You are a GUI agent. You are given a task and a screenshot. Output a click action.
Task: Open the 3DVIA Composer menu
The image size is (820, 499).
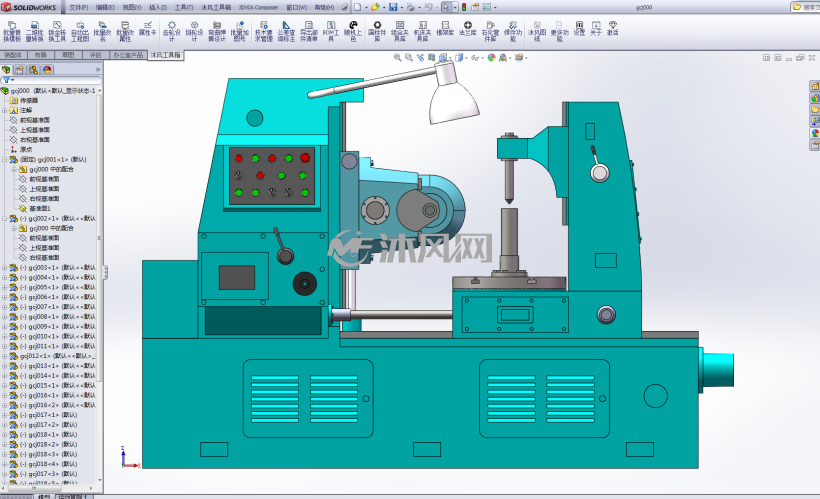click(x=258, y=7)
